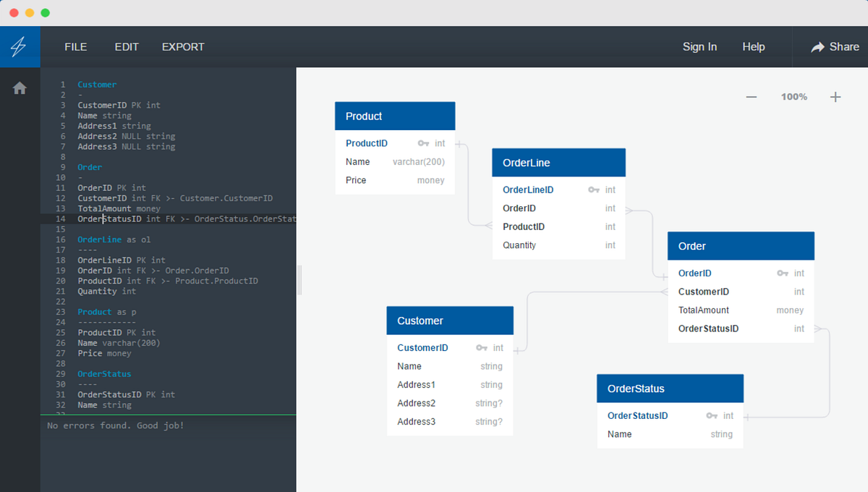868x492 pixels.
Task: Zoom out using the minus icon
Action: [751, 96]
